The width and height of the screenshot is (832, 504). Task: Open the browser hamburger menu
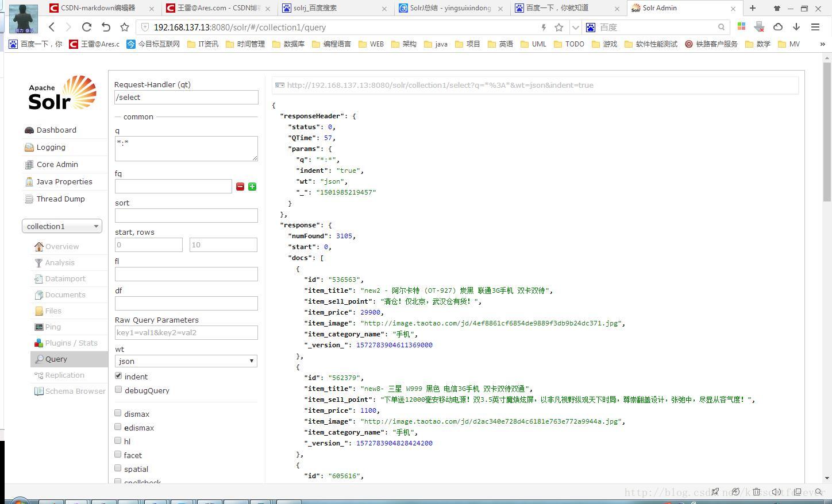815,27
